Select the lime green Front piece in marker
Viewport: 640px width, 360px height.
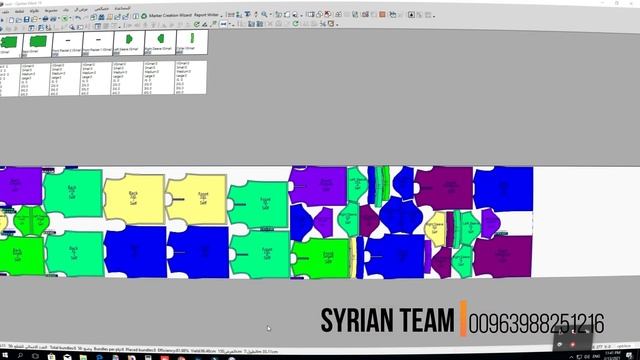coord(321,258)
